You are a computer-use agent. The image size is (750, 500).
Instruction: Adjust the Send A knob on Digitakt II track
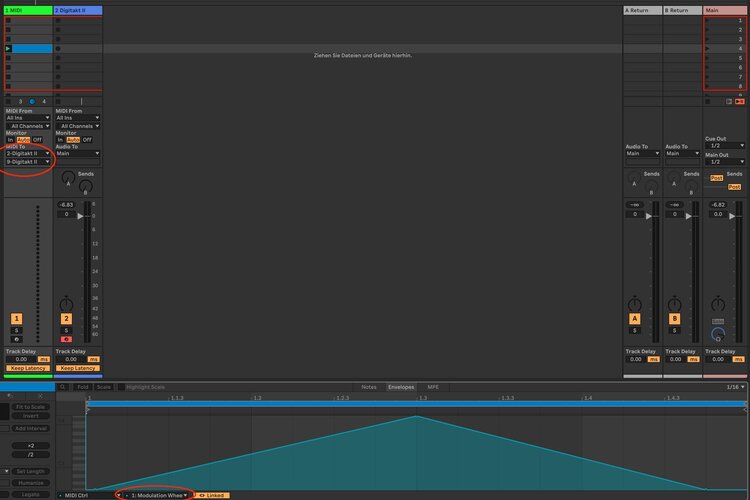[x=68, y=178]
